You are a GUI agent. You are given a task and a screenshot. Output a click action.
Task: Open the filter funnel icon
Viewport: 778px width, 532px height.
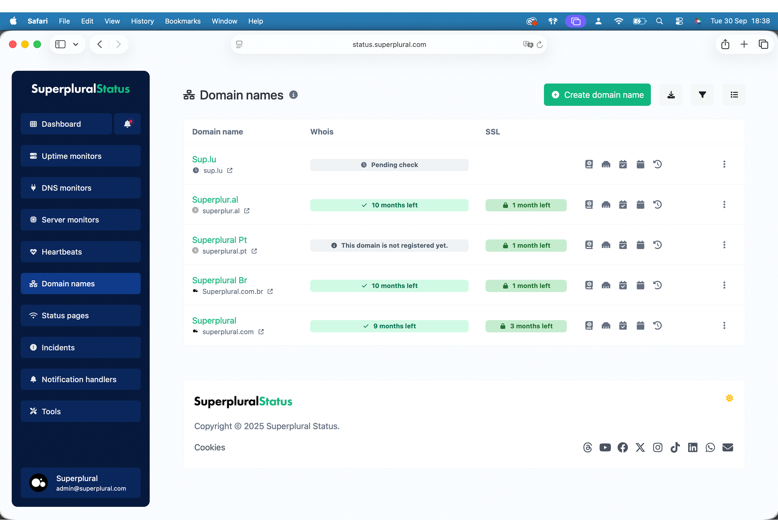coord(702,95)
